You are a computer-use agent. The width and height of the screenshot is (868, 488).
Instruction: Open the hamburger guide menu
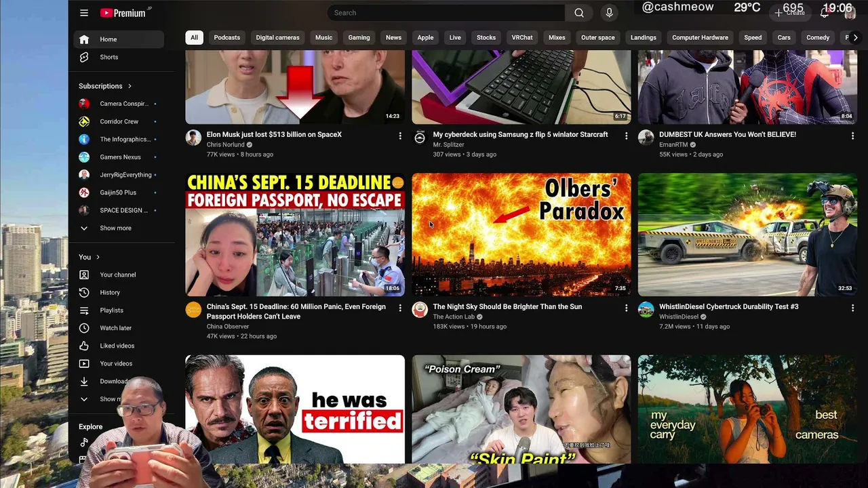click(84, 13)
